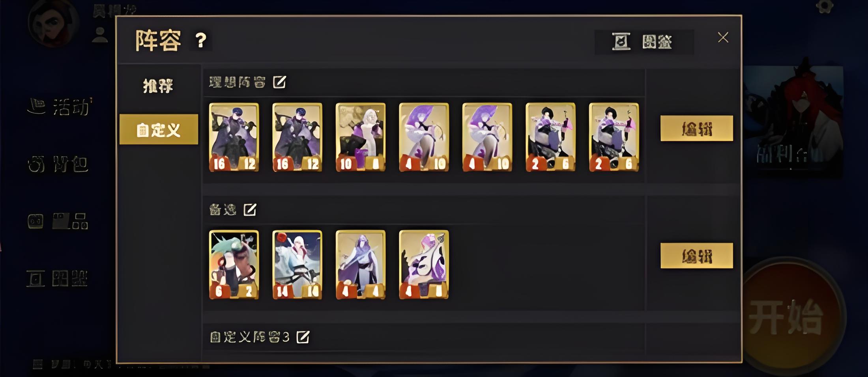Open the backpack menu item
The width and height of the screenshot is (868, 377).
tap(58, 164)
